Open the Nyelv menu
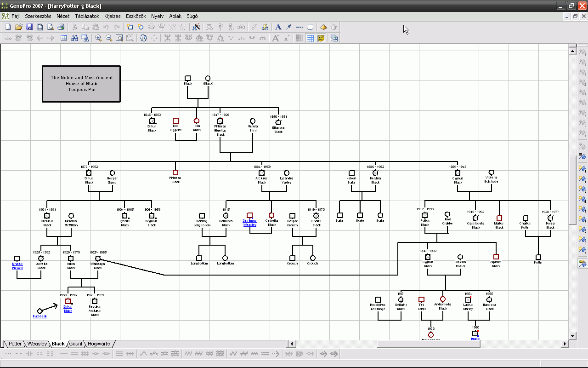Viewport: 588px width, 368px height. point(158,16)
